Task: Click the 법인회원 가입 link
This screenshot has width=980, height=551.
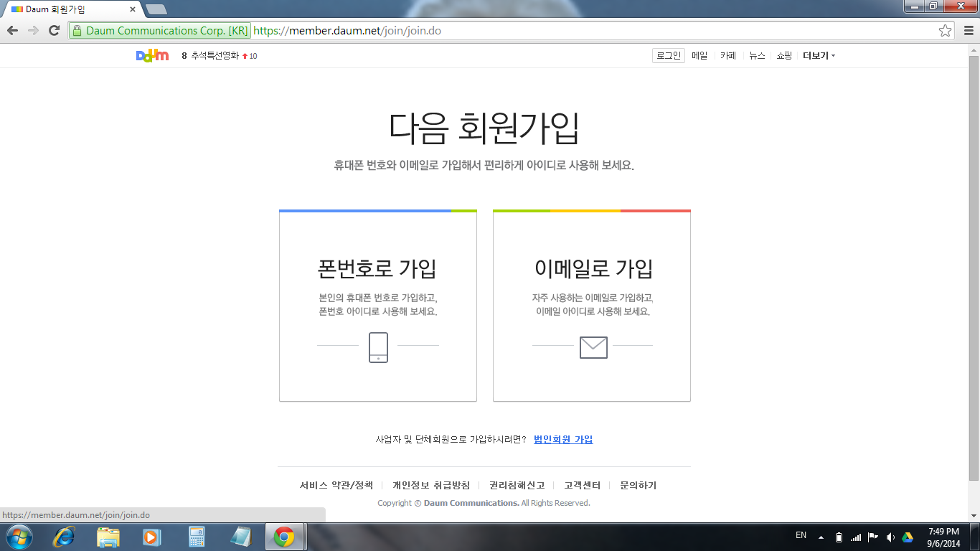Action: 563,439
